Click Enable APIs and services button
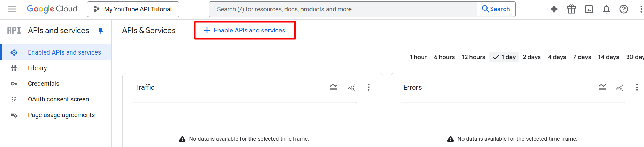 (245, 30)
